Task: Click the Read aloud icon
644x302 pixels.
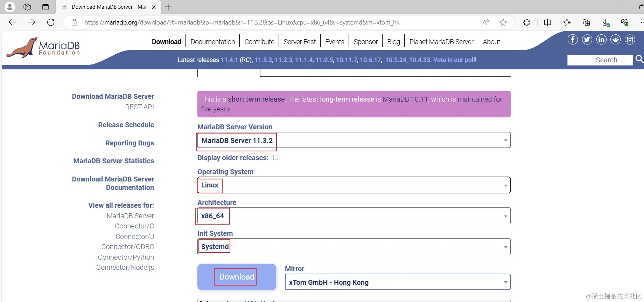Action: [x=486, y=22]
